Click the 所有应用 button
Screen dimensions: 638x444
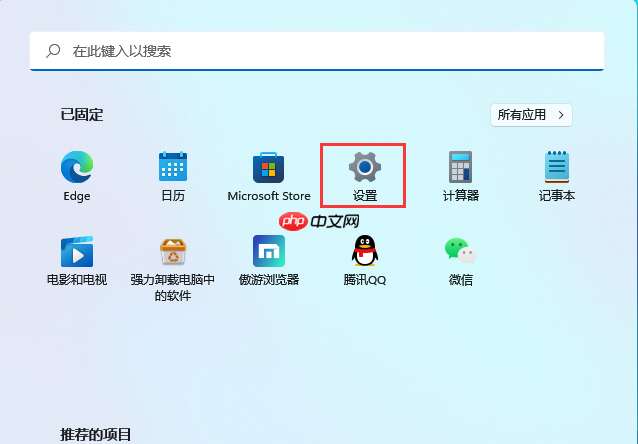531,115
